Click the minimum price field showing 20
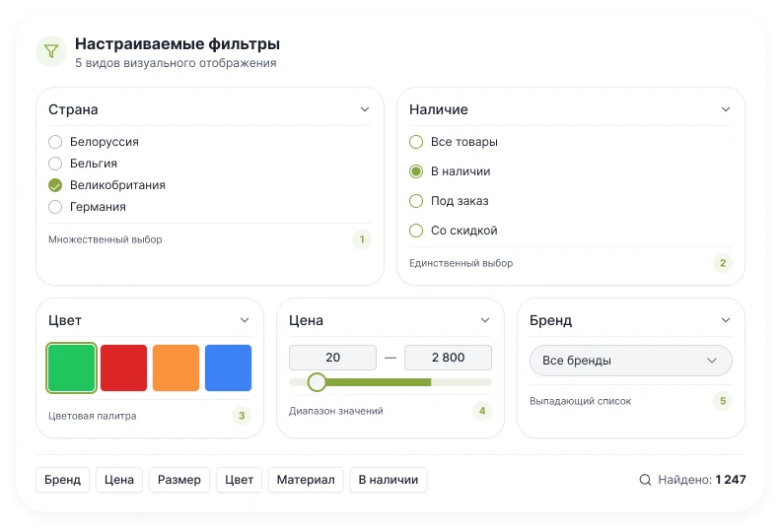 [332, 358]
